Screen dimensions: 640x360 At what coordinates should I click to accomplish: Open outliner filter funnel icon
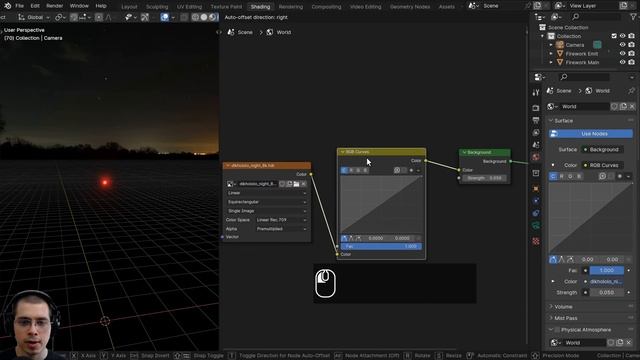pyautogui.click(x=633, y=17)
